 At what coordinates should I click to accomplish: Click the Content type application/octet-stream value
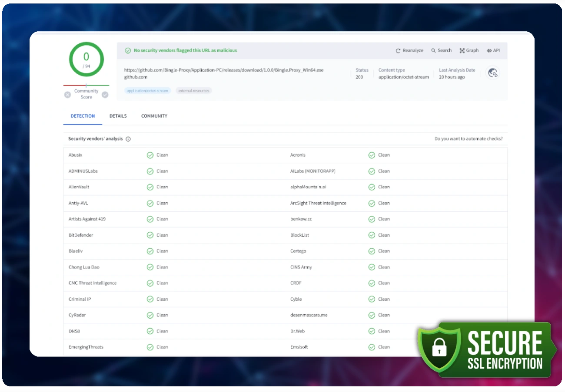click(x=404, y=77)
